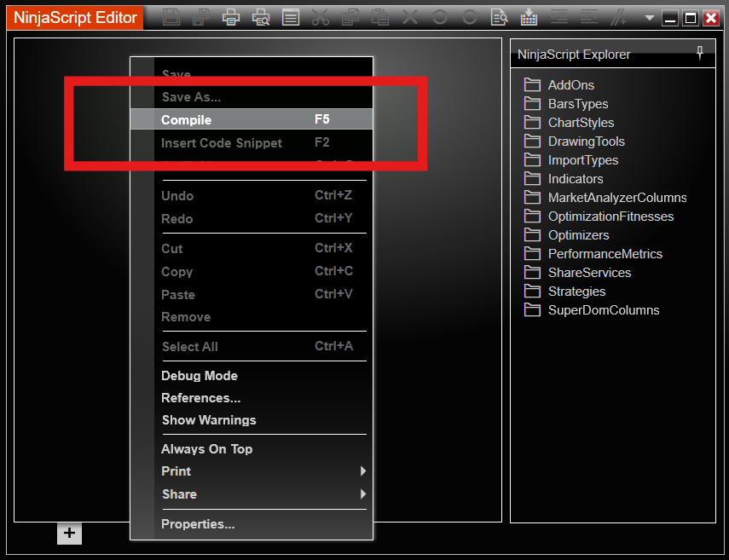This screenshot has width=729, height=560.
Task: Open the toolbar overflow dropdown arrow
Action: tap(650, 18)
